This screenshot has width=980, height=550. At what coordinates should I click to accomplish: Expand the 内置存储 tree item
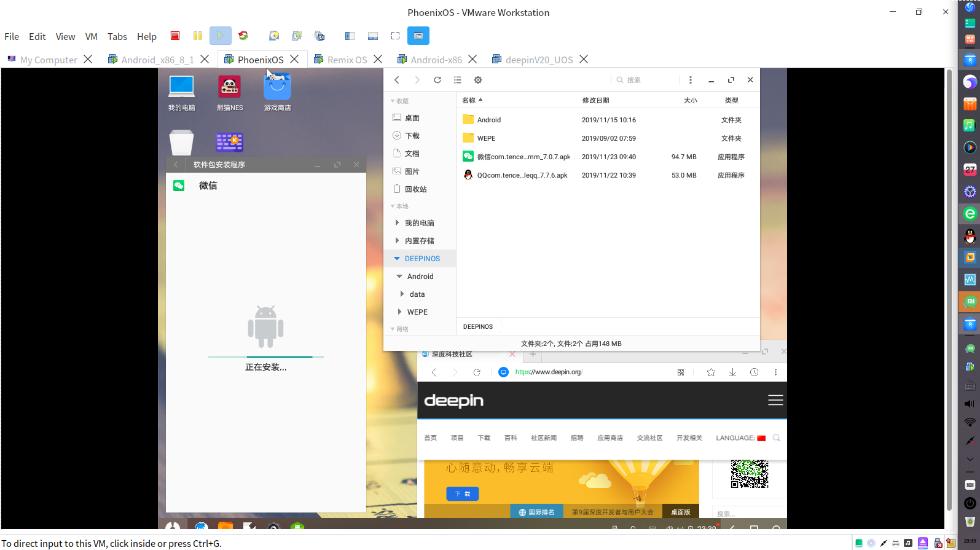pyautogui.click(x=397, y=241)
